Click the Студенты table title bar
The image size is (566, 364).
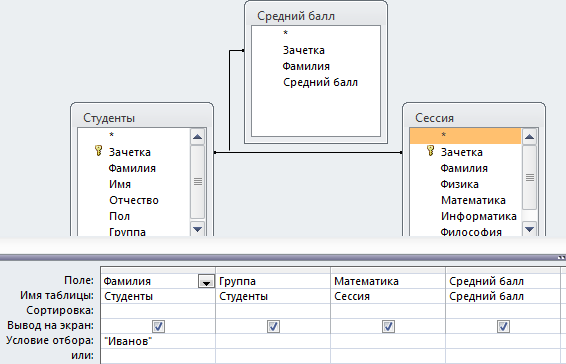click(142, 118)
